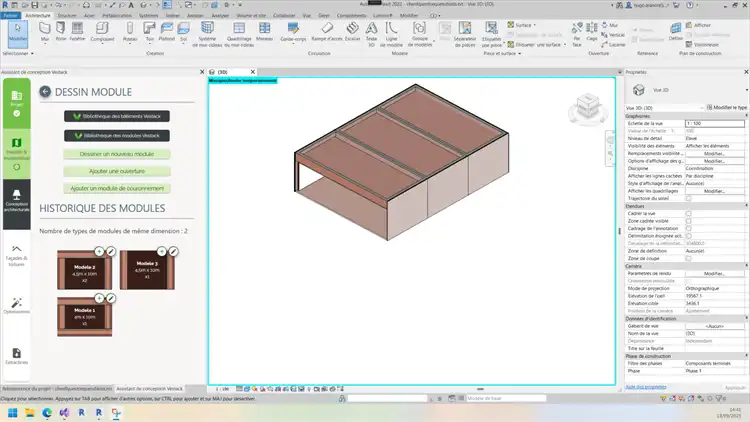
Task: Choose the Toit roof tool
Action: point(150,32)
